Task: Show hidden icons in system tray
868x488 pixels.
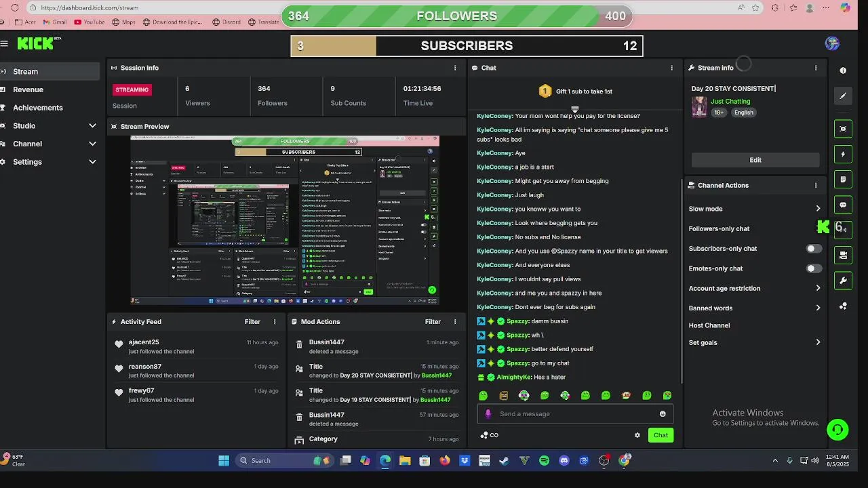Action: [775, 461]
